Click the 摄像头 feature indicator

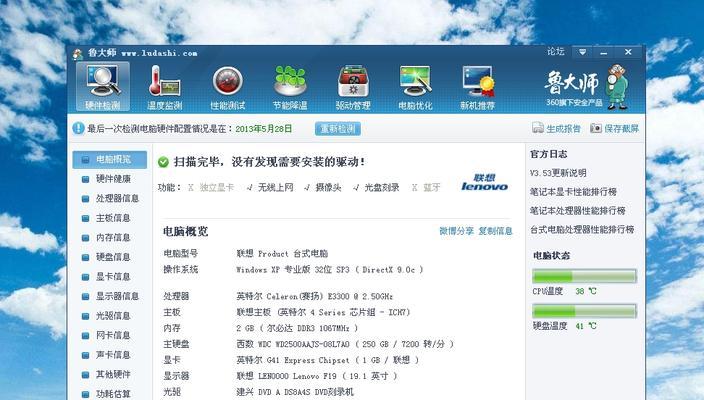(322, 188)
